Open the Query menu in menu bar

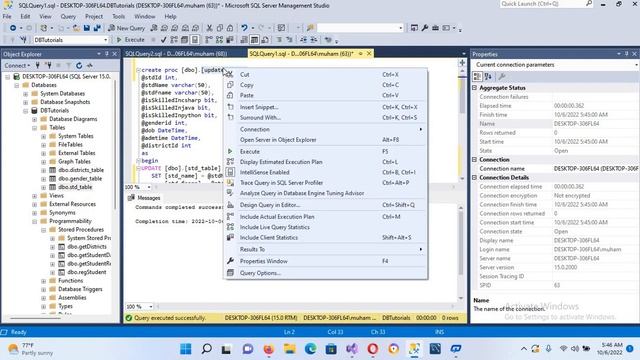[x=68, y=16]
